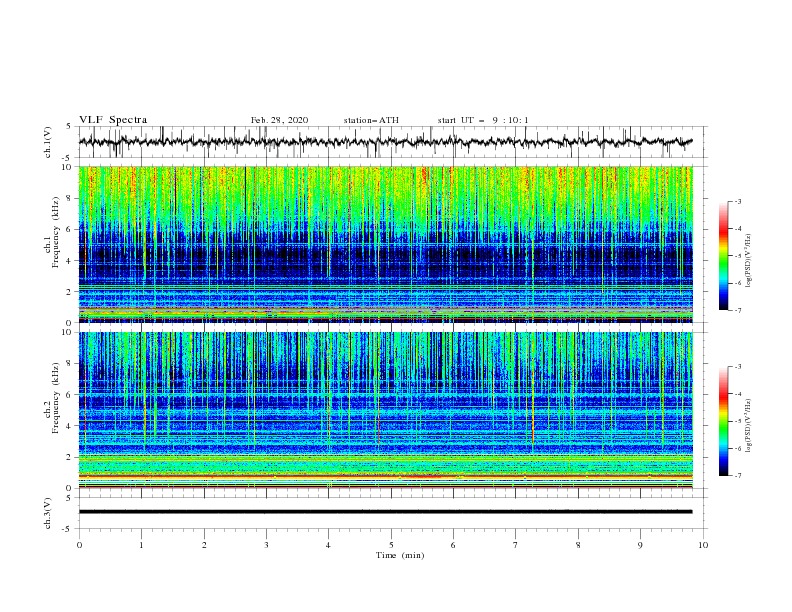The width and height of the screenshot is (792, 612).
Task: Click time axis tick label '2'
Action: [x=204, y=545]
